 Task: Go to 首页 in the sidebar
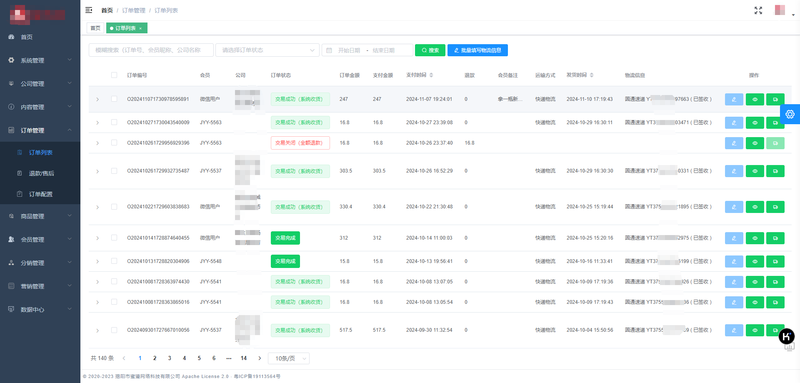[40, 37]
